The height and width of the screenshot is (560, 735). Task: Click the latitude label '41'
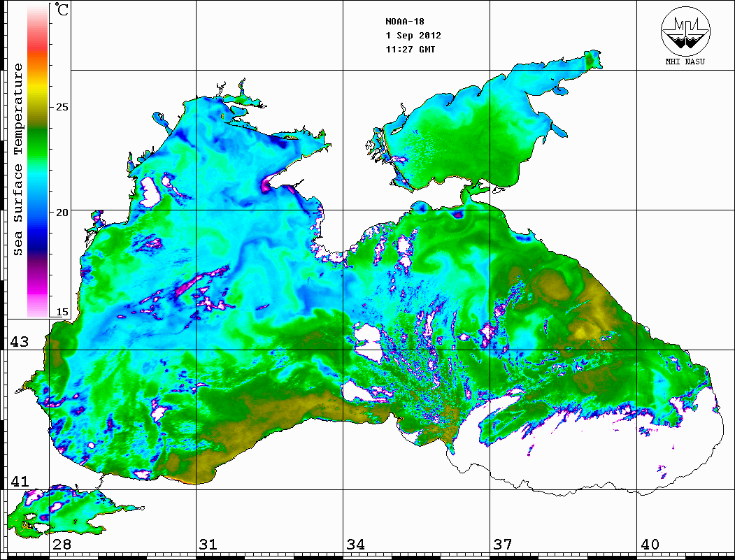(x=20, y=482)
